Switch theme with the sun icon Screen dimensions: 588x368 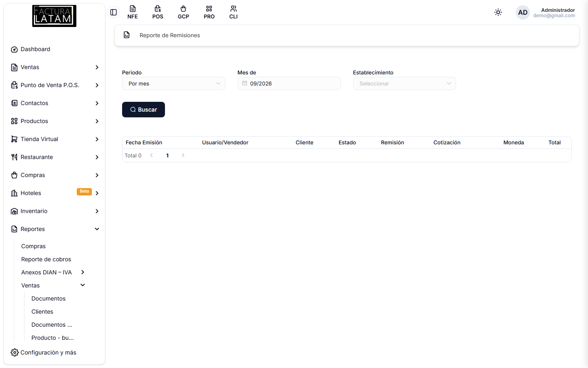(498, 12)
